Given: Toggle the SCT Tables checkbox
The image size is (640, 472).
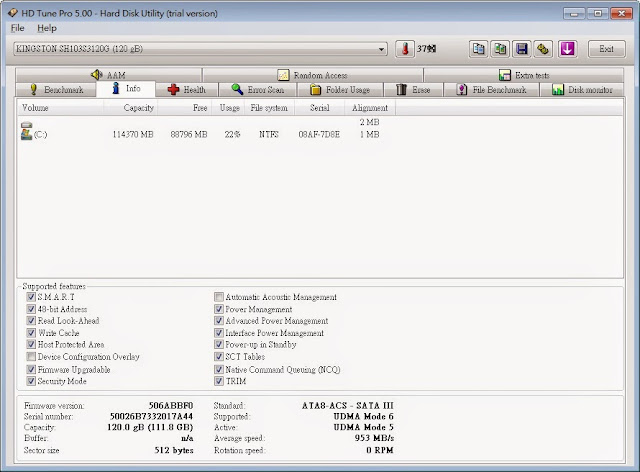Looking at the screenshot, I should [219, 357].
